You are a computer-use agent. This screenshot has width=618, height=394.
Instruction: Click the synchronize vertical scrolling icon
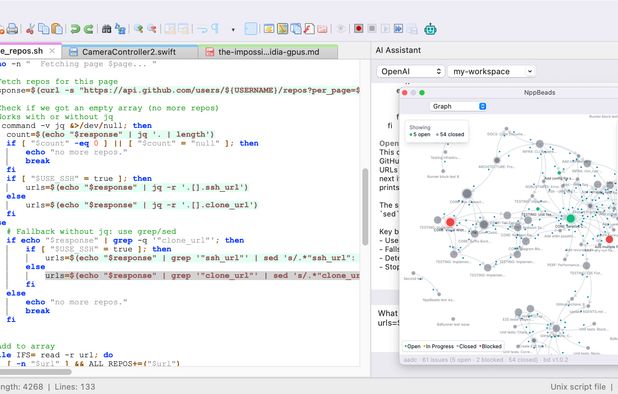[x=170, y=29]
